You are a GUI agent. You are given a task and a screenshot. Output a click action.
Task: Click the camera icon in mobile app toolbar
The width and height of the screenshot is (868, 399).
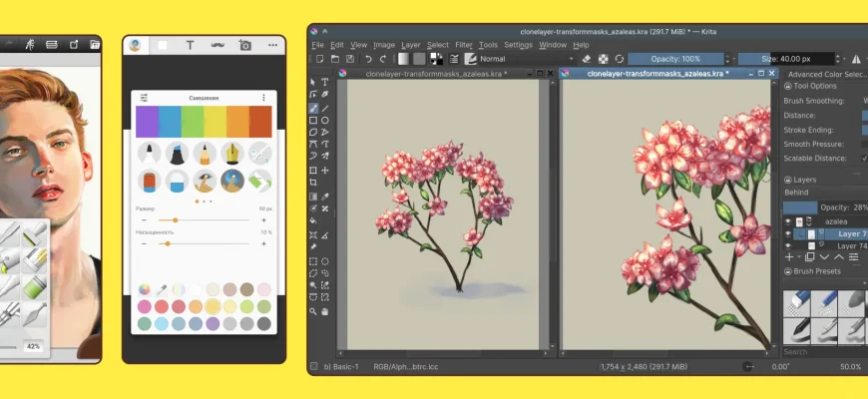(x=244, y=45)
